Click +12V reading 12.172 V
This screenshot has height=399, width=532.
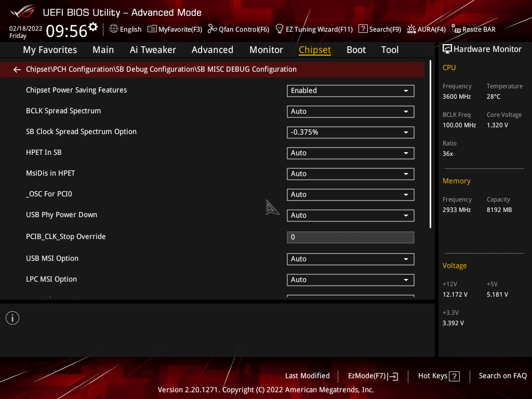coord(455,295)
